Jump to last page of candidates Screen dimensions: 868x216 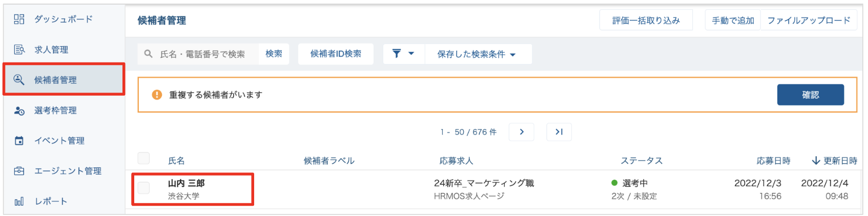tap(559, 132)
